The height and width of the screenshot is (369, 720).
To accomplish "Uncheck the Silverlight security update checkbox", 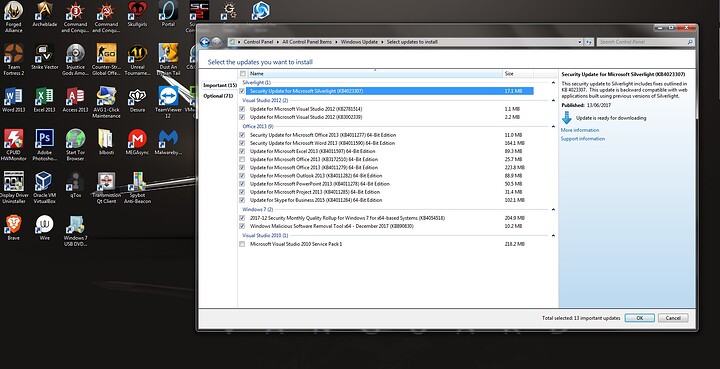I will coord(242,91).
